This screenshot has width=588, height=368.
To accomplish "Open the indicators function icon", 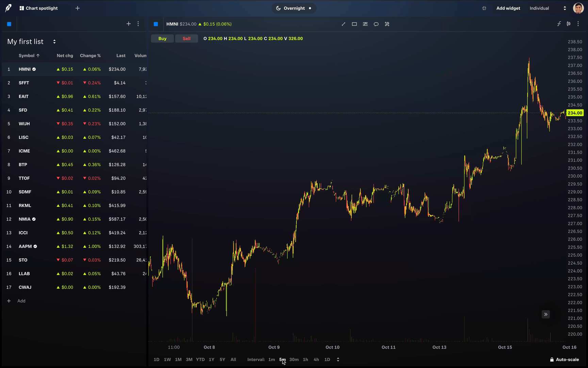I will coord(559,24).
